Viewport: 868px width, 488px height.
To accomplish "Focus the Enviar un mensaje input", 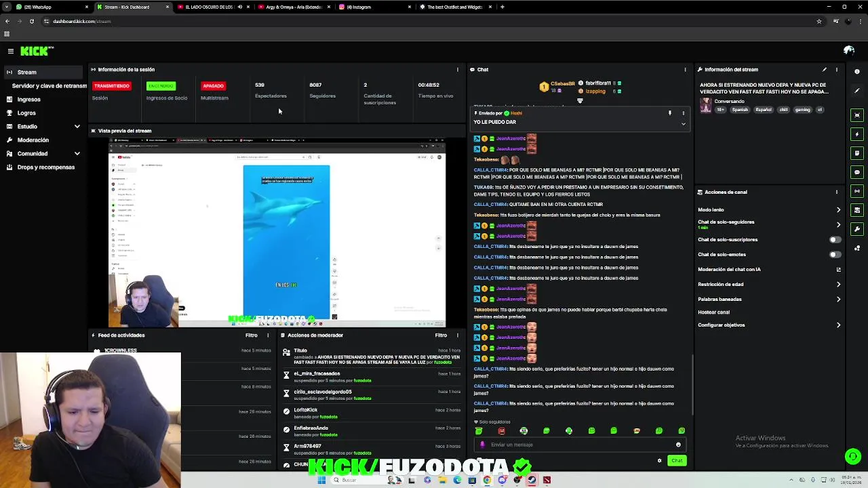I will (x=580, y=445).
